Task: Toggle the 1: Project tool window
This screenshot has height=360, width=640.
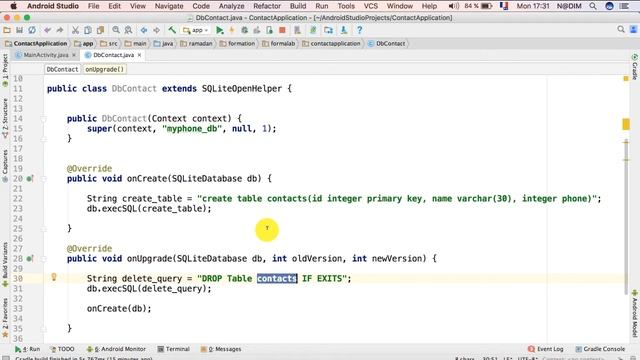Action: 5,69
